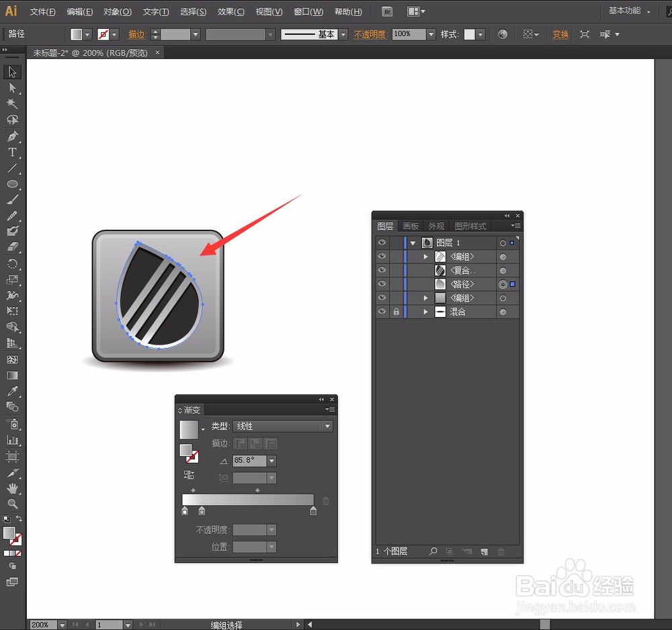This screenshot has width=672, height=630.
Task: Open the 基本功能 workspace switcher
Action: [630, 11]
